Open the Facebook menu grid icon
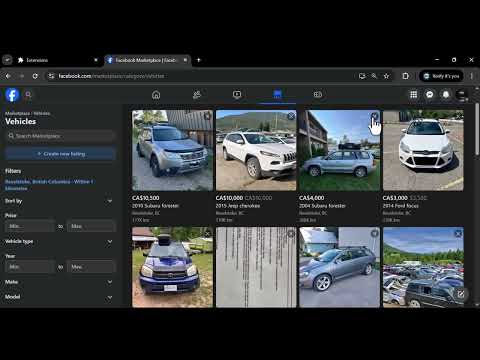 coord(414,95)
